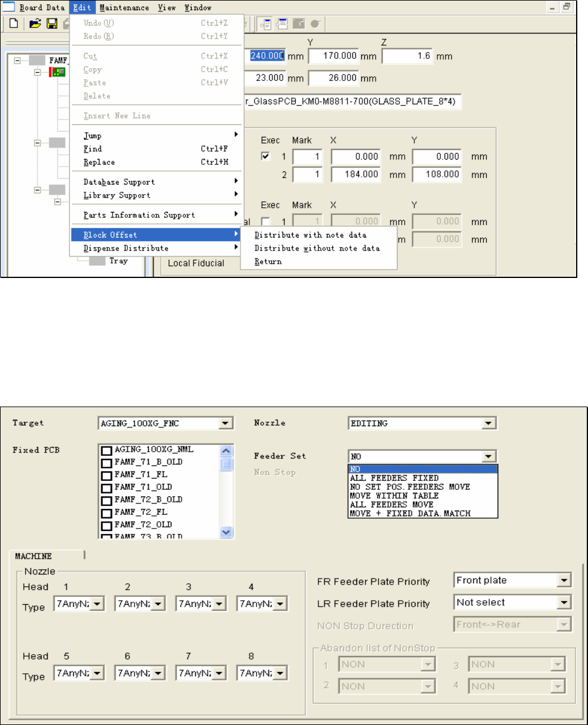The image size is (588, 725).
Task: Click the Y size field 170.000
Action: click(334, 56)
